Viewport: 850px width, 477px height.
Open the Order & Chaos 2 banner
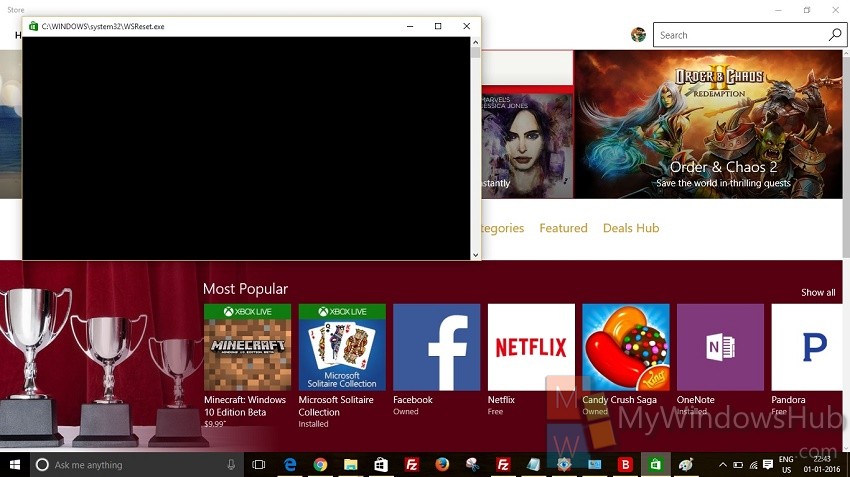[x=708, y=124]
